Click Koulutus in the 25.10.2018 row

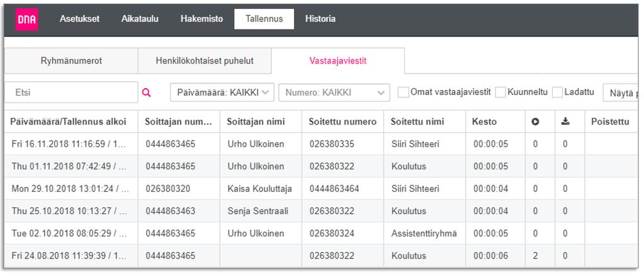(x=409, y=211)
